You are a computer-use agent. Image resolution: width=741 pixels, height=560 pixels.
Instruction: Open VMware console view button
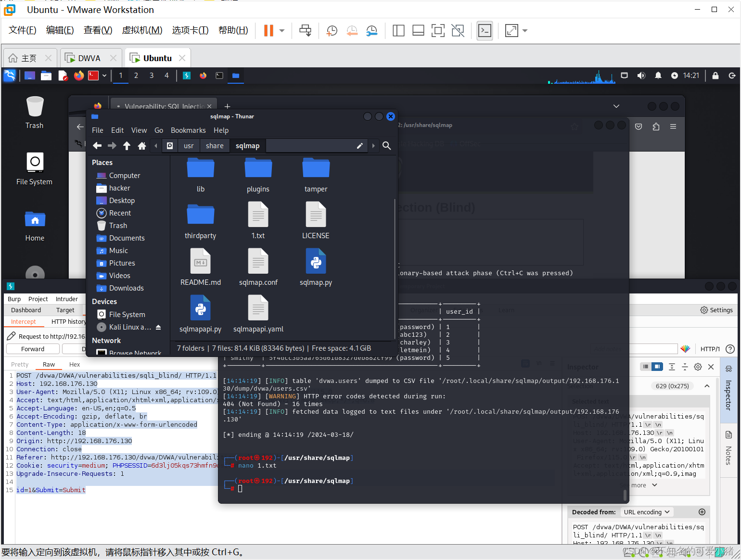pos(485,31)
